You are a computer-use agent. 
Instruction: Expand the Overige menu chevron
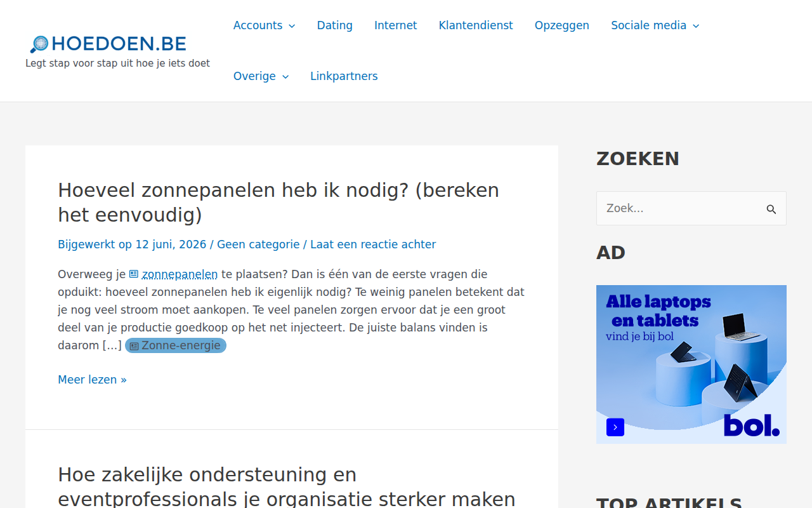click(x=285, y=77)
